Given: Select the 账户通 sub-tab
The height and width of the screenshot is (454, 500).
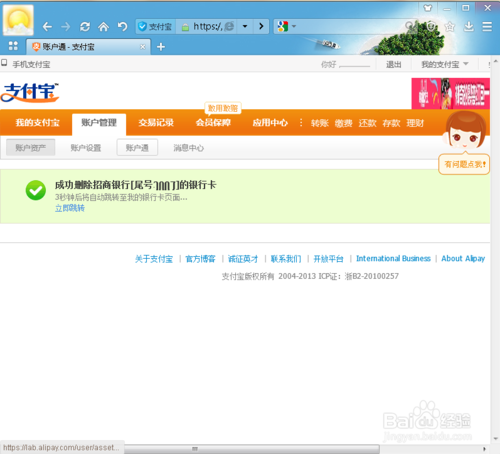Looking at the screenshot, I should click(x=137, y=147).
